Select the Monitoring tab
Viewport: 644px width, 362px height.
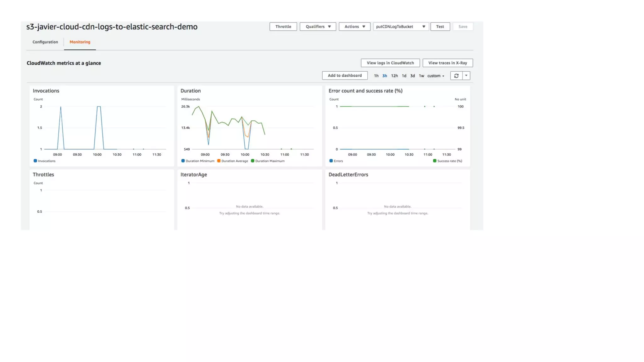pos(80,42)
